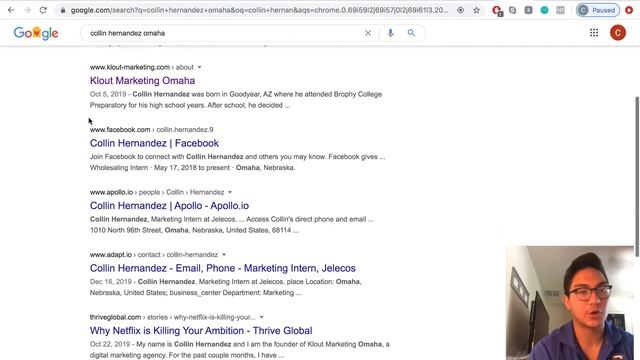Expand options for adapt.io result
The height and width of the screenshot is (360, 640).
coord(224,255)
